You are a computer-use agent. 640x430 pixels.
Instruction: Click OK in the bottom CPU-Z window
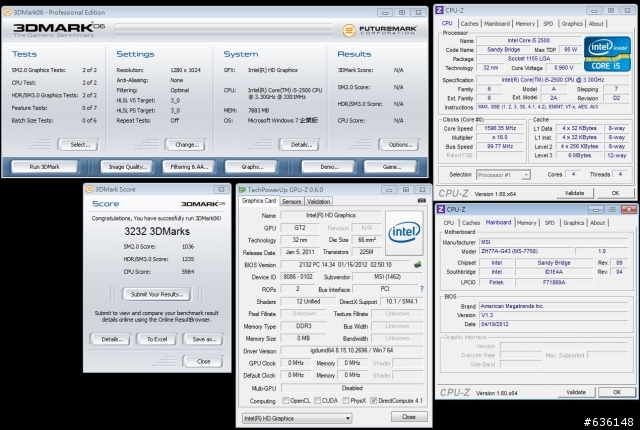click(617, 392)
